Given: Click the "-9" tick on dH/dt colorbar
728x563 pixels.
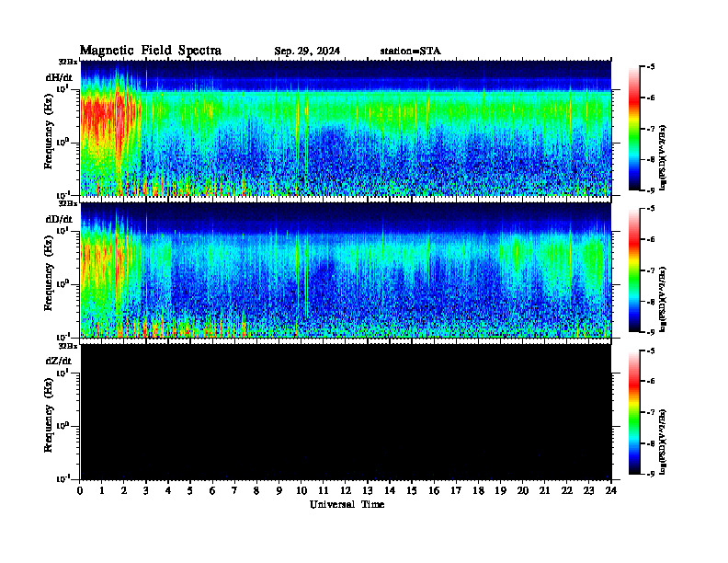Looking at the screenshot, I should (651, 190).
